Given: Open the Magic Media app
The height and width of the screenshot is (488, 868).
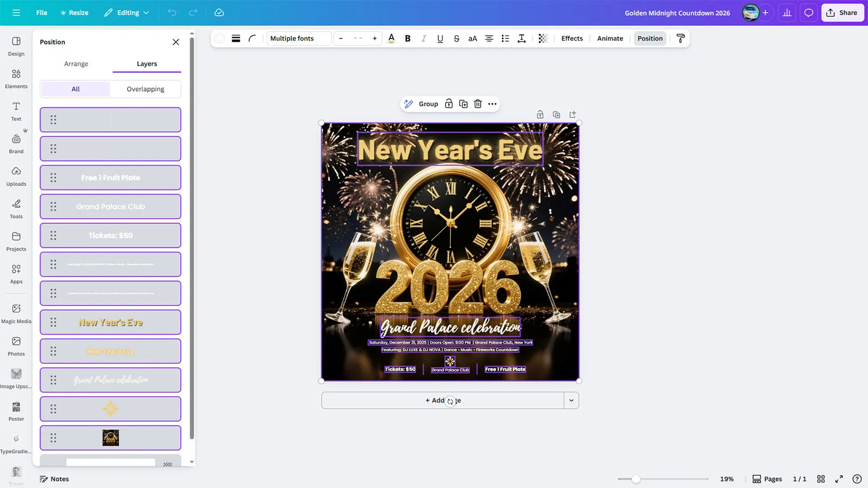Looking at the screenshot, I should pyautogui.click(x=16, y=313).
